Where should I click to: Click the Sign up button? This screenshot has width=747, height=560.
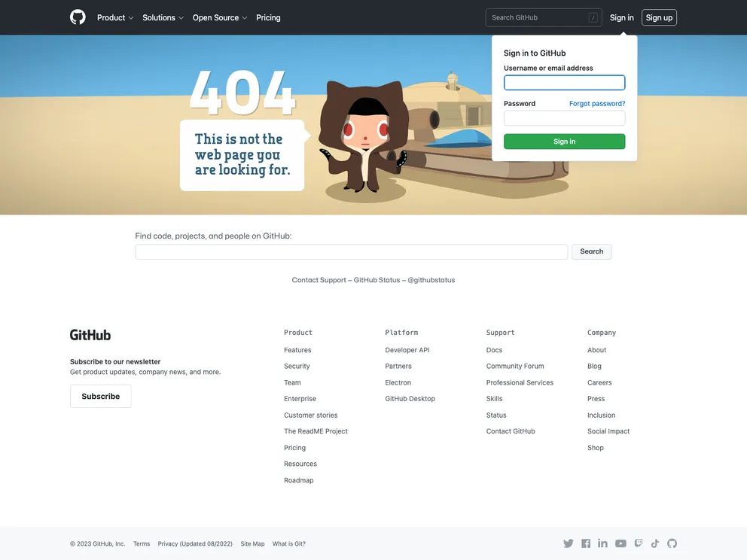click(x=658, y=17)
